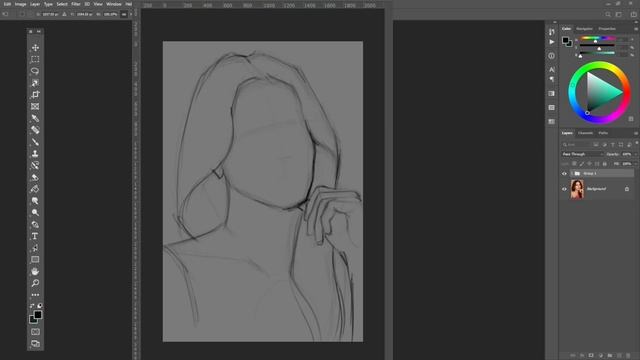640x360 pixels.
Task: Open the Image menu
Action: (20, 4)
